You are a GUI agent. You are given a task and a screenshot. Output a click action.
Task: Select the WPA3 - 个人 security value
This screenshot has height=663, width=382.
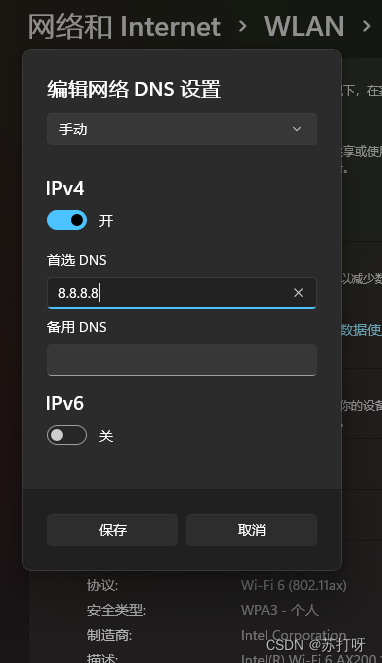coord(280,610)
